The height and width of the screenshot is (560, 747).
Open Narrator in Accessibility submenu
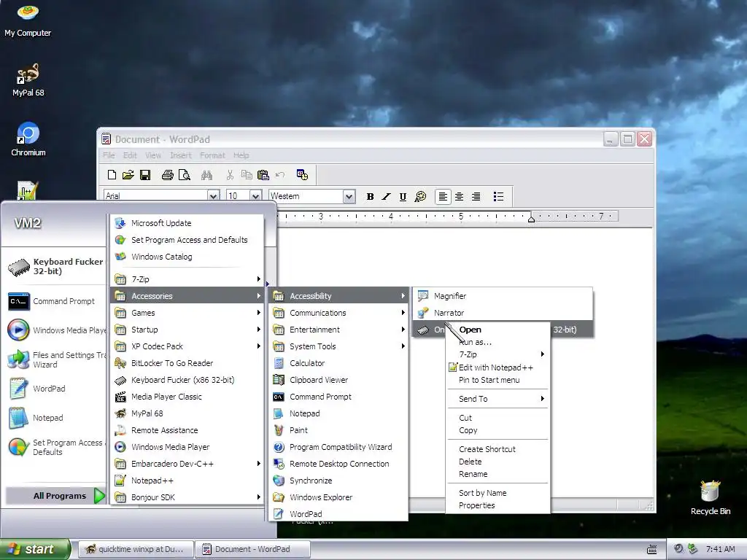click(x=503, y=312)
